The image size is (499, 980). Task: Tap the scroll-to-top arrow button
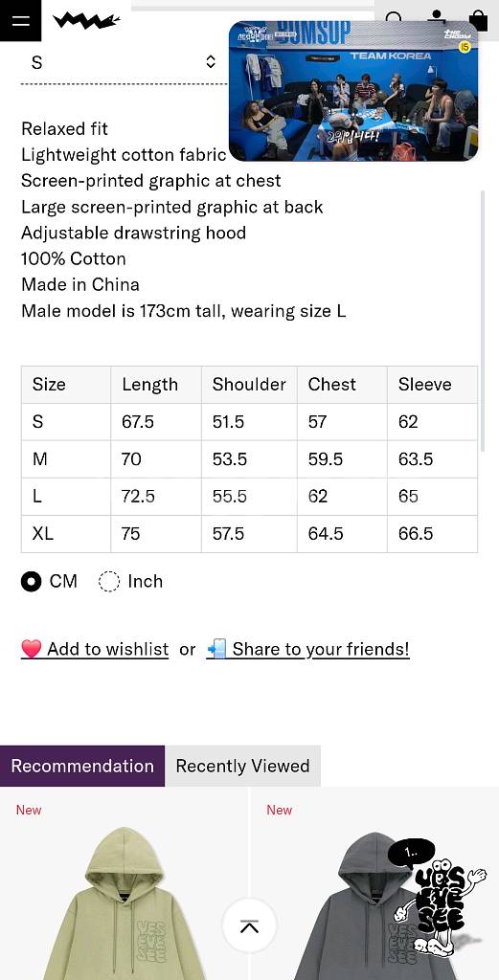249,925
